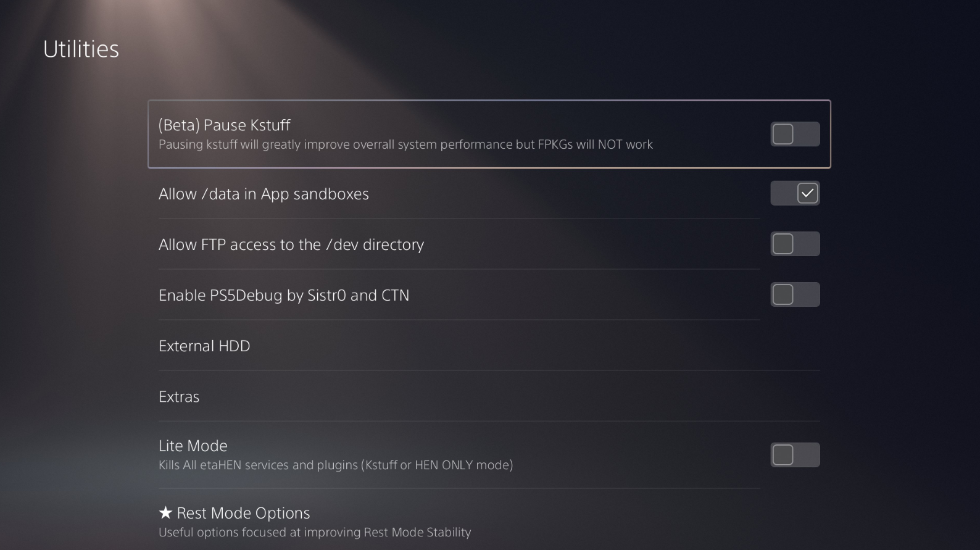Open Rest Mode Options
Viewport: 980px width, 550px height.
243,513
